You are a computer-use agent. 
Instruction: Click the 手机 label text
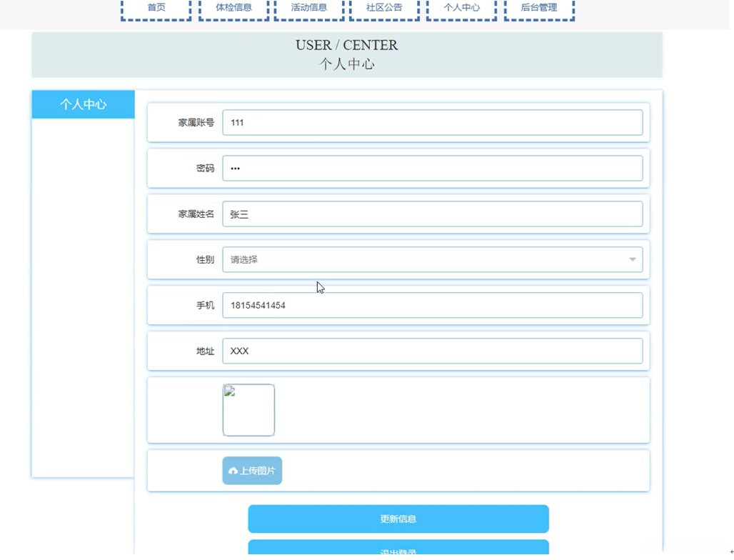pyautogui.click(x=205, y=305)
